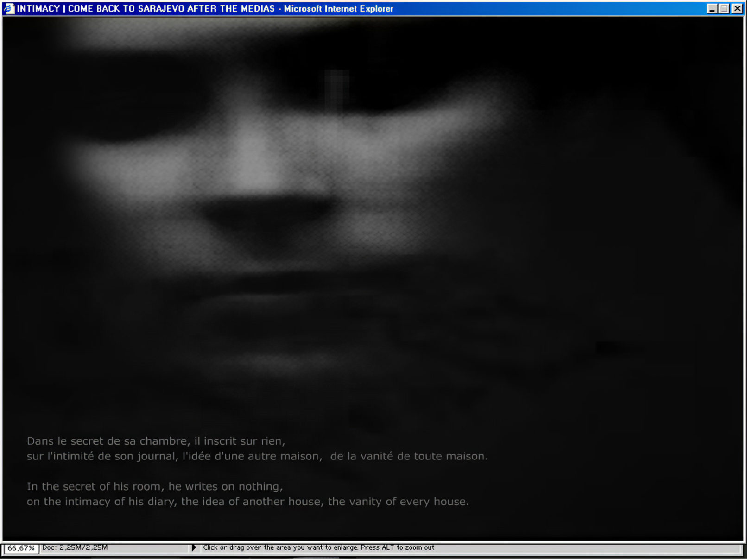Maximize the Internet Explorer window
The height and width of the screenshot is (560, 747).
[x=724, y=8]
